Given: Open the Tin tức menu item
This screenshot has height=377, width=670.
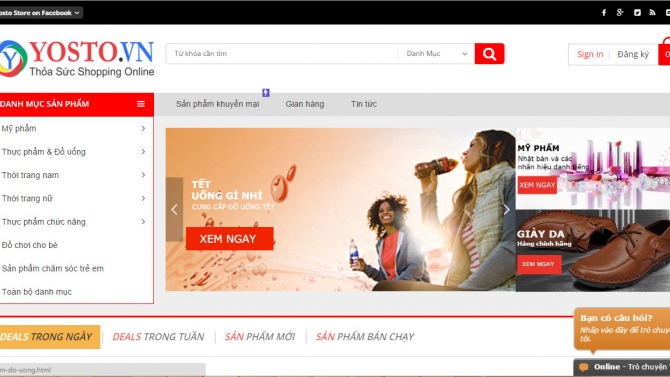Looking at the screenshot, I should coord(364,104).
